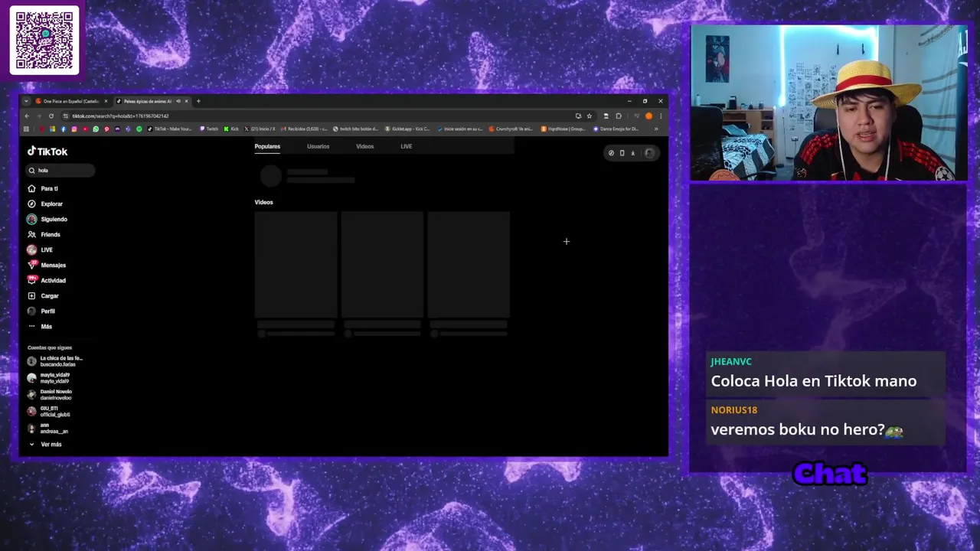The height and width of the screenshot is (551, 980).
Task: Switch to the LIVE search tab
Action: coord(406,146)
